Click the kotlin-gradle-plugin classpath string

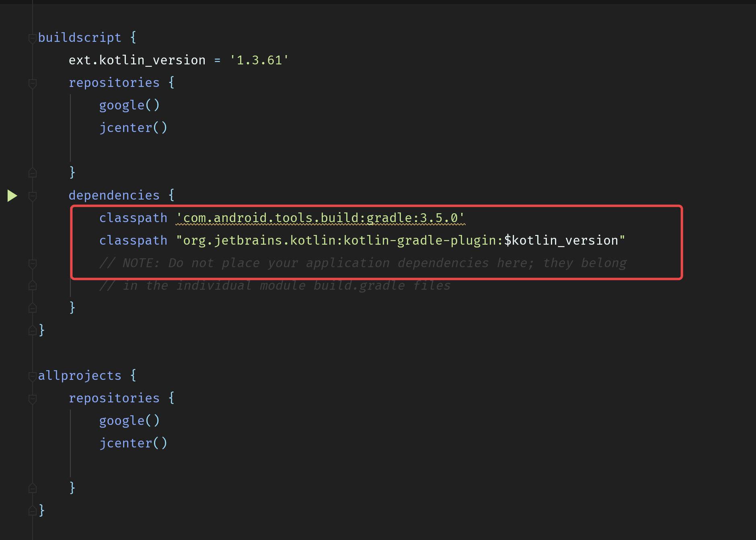[x=401, y=240]
